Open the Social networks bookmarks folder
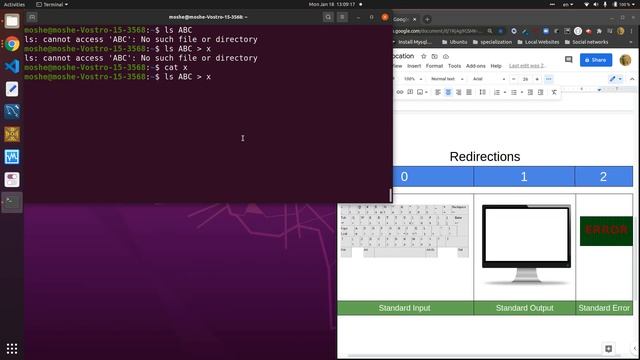 (x=587, y=42)
